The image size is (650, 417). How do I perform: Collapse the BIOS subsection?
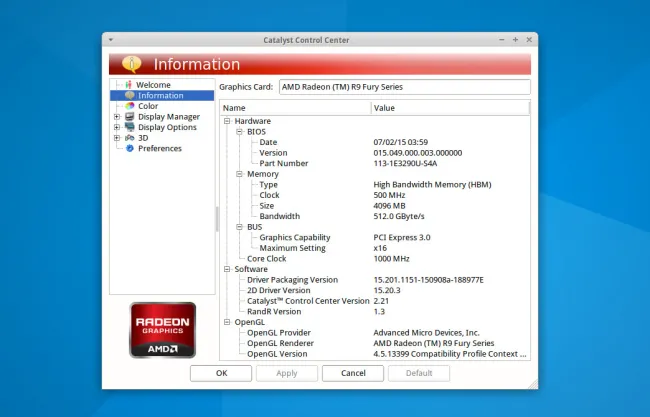pyautogui.click(x=239, y=132)
